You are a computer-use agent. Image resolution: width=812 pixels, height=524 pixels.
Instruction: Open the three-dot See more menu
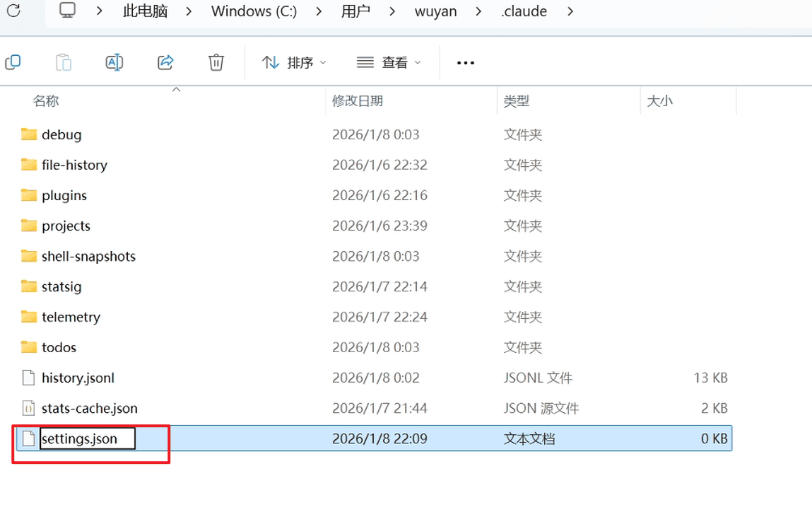(466, 63)
